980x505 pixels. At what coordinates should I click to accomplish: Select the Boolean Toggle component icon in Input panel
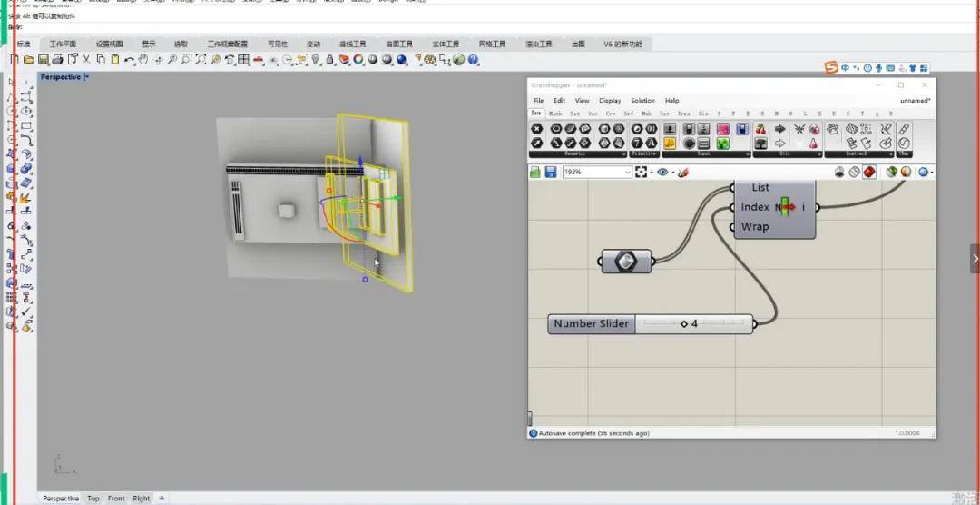(689, 129)
